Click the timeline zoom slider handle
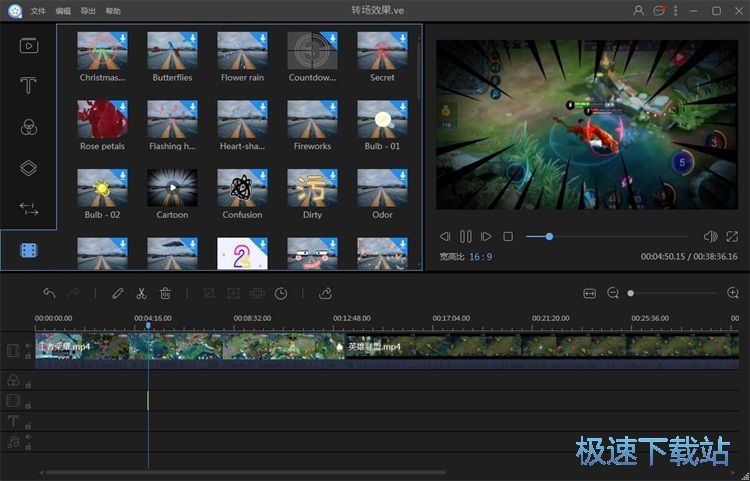 pos(630,293)
